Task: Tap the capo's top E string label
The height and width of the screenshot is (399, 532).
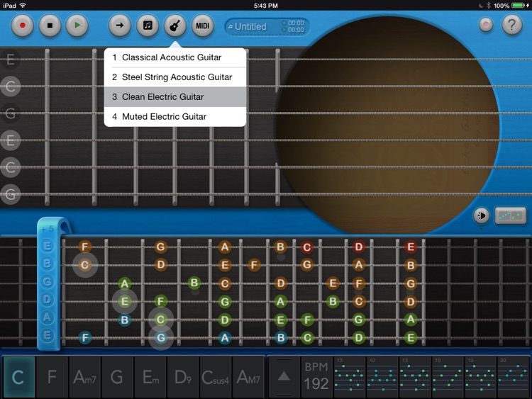Action: click(x=47, y=246)
